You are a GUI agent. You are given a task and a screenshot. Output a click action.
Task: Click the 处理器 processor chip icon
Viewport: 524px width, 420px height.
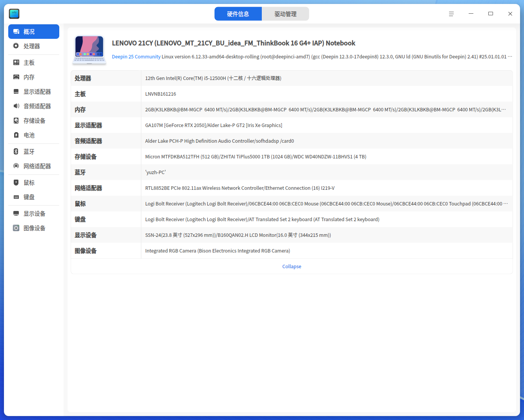[16, 46]
